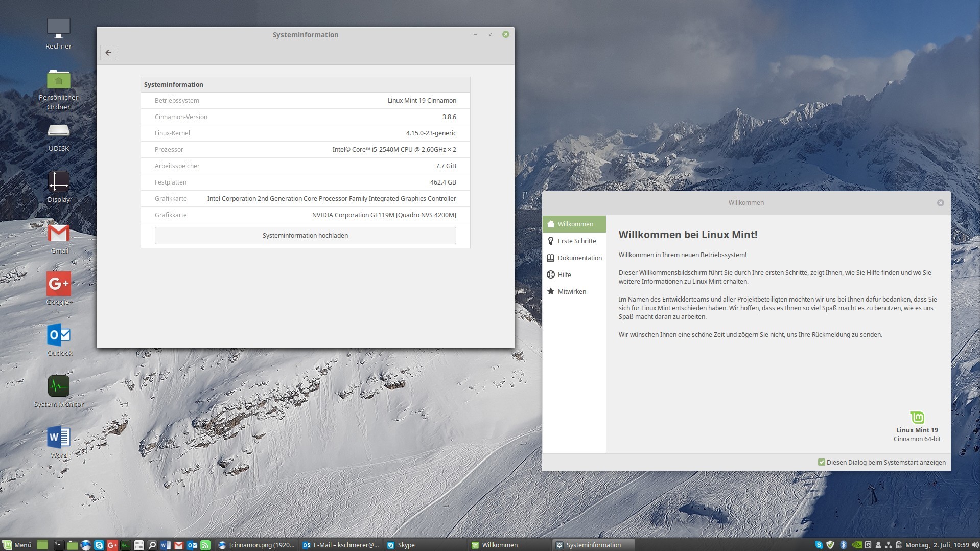The height and width of the screenshot is (551, 980).
Task: Open the Persönlicher Ordner desktop icon
Action: (58, 89)
